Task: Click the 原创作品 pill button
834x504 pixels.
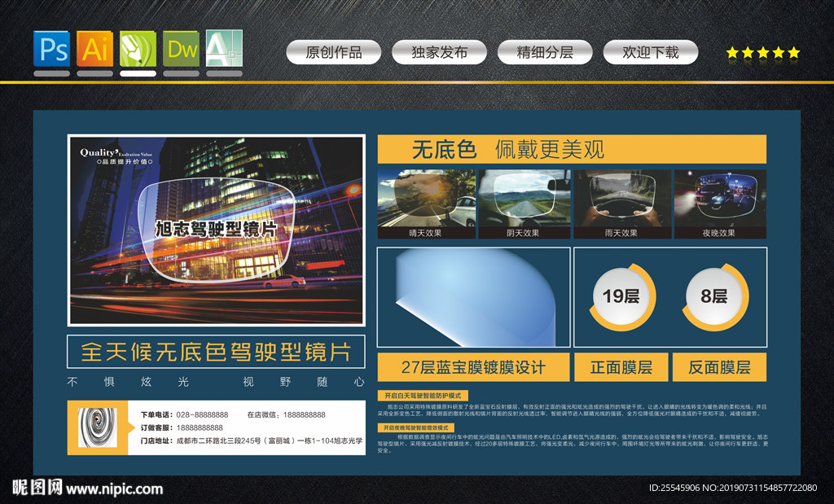Action: [333, 52]
